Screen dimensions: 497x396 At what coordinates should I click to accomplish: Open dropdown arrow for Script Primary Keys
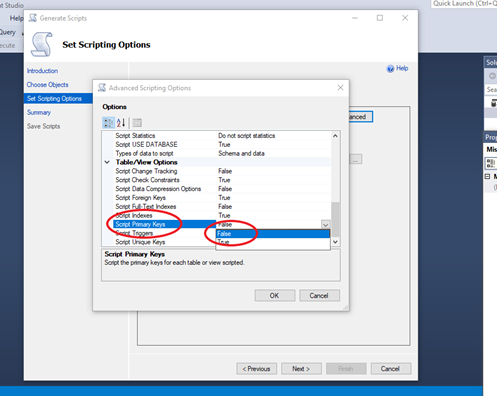point(325,224)
